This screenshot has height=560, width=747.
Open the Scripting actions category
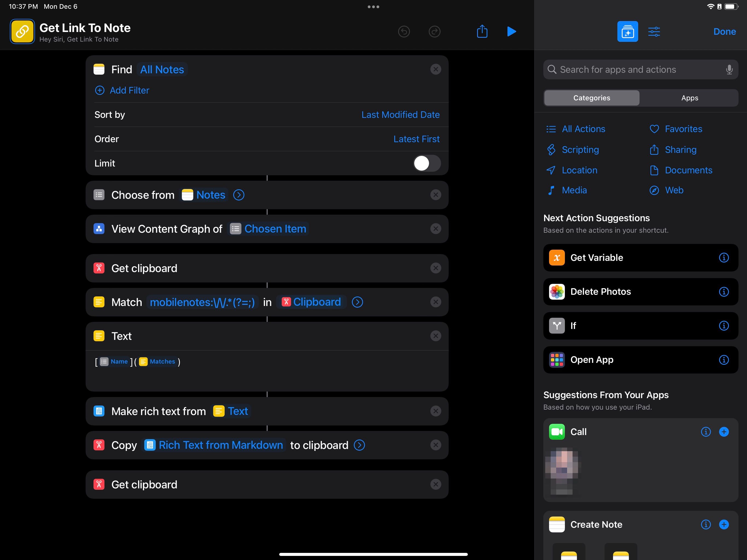click(580, 150)
